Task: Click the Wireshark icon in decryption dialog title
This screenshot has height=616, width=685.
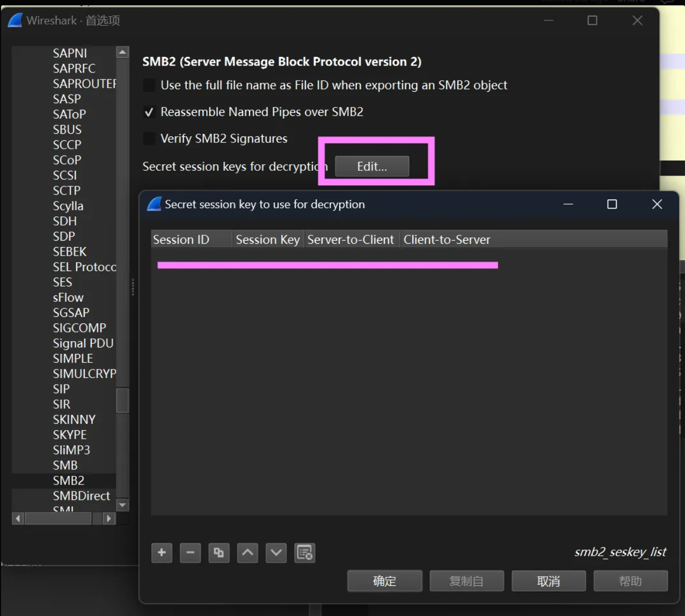Action: pyautogui.click(x=155, y=204)
